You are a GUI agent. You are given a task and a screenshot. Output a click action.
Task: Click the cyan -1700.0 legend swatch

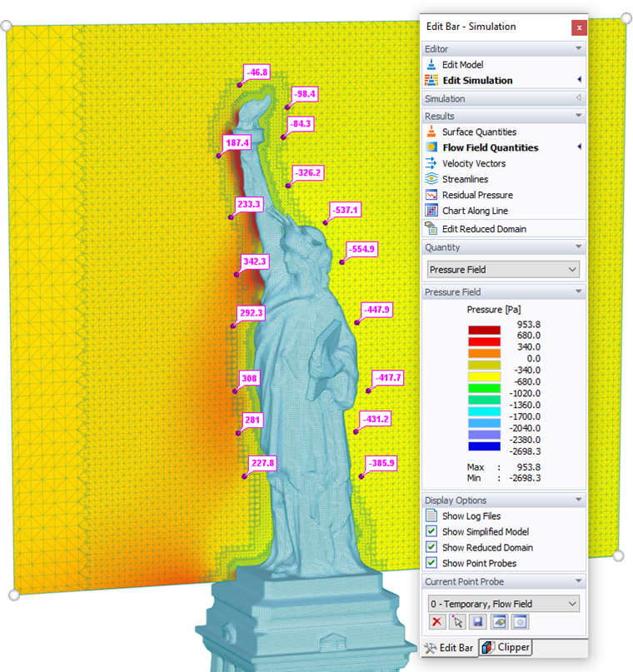[x=484, y=411]
